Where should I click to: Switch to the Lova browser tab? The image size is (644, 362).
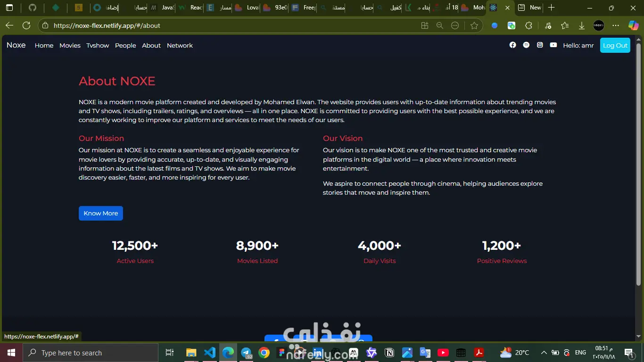(248, 8)
